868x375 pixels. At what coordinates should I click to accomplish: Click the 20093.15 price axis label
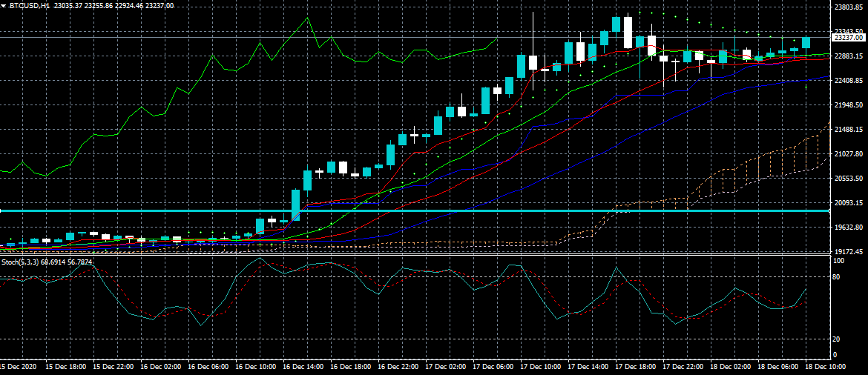[848, 203]
